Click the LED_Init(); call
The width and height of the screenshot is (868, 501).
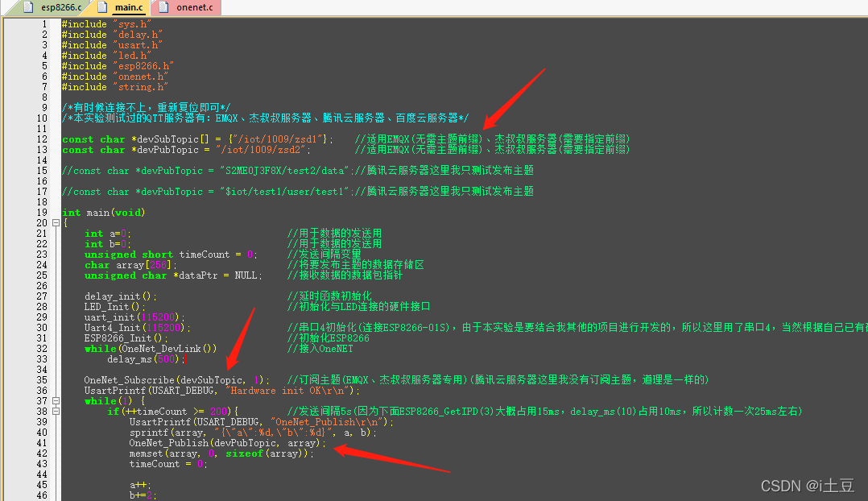click(x=115, y=307)
